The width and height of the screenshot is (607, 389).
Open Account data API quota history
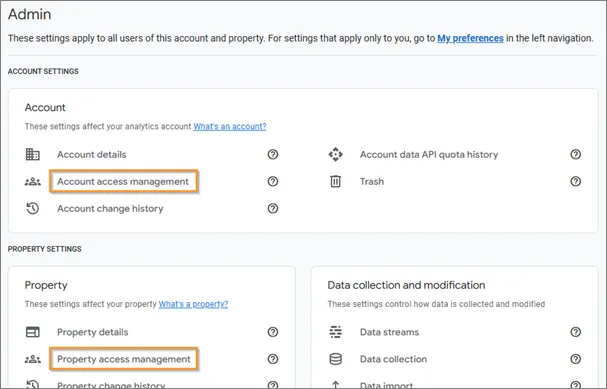(x=429, y=154)
